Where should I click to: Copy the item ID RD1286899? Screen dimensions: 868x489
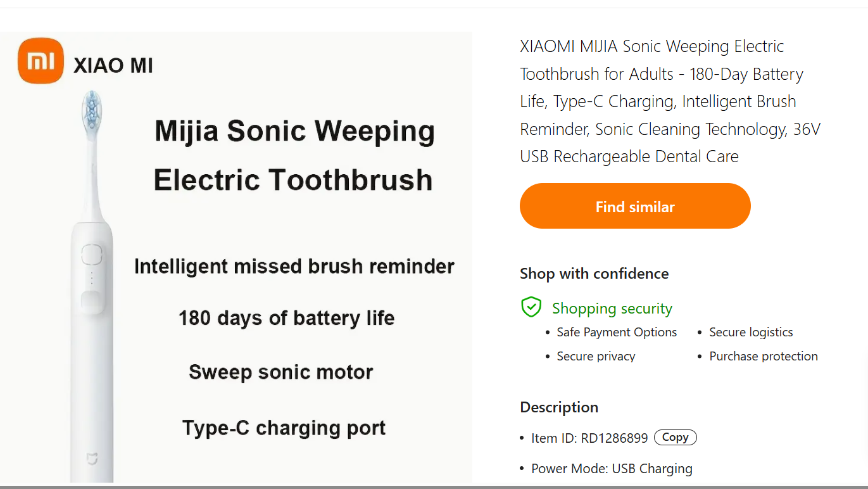click(x=675, y=438)
